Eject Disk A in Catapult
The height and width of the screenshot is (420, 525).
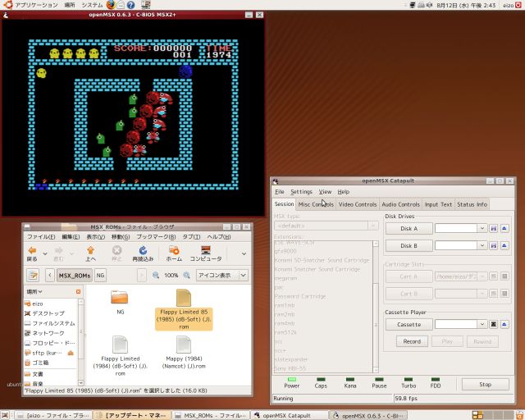(504, 228)
